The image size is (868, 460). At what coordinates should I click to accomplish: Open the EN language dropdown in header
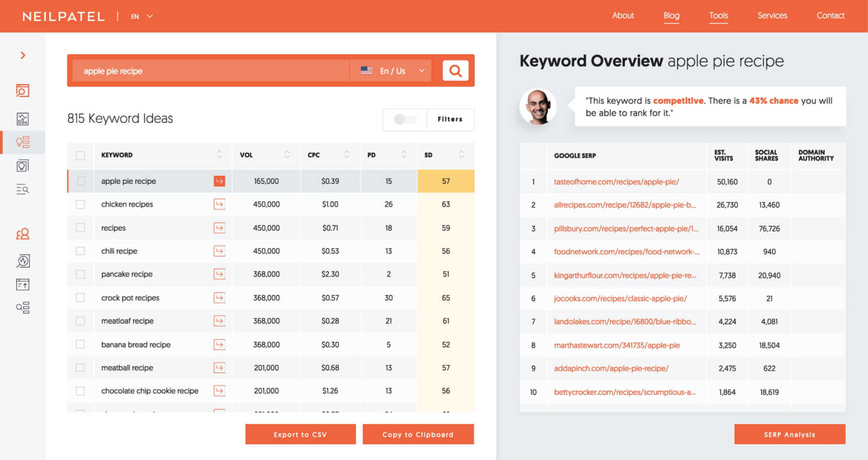click(142, 16)
